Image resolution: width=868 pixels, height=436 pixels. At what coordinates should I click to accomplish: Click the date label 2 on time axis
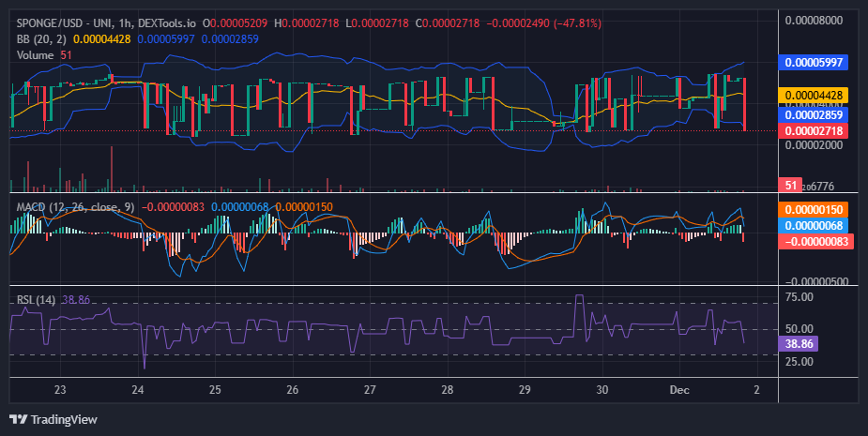tap(756, 389)
